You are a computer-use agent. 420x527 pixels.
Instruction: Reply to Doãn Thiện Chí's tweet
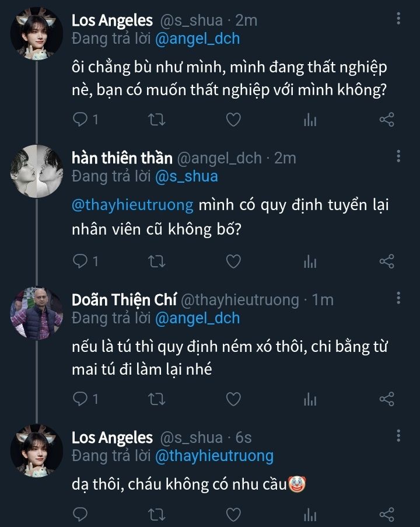click(79, 399)
